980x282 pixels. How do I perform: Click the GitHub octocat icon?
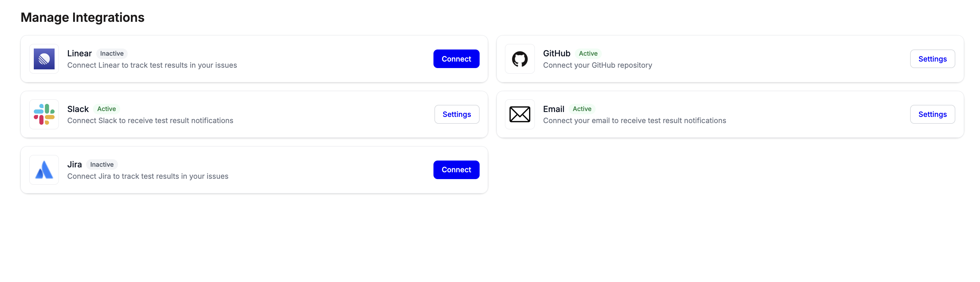pos(520,59)
